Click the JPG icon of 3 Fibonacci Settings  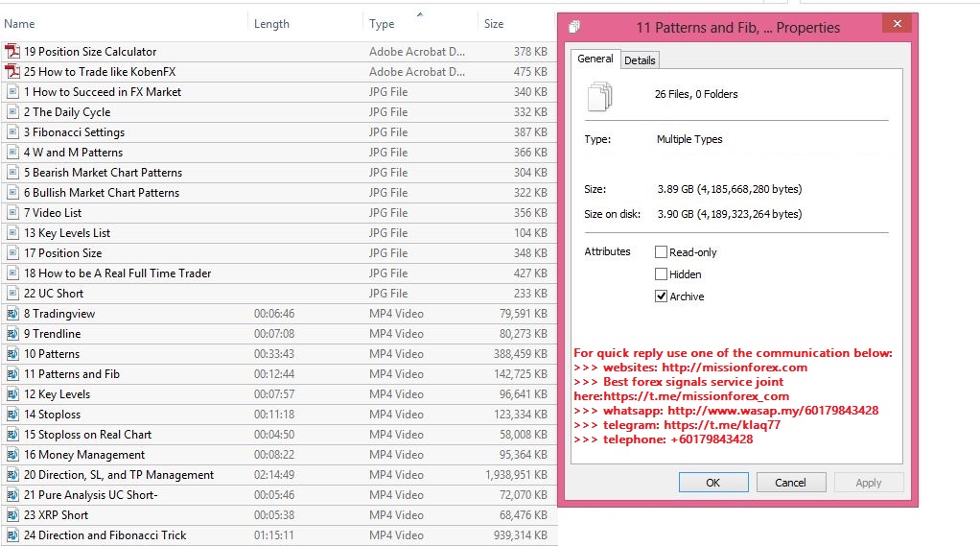12,132
